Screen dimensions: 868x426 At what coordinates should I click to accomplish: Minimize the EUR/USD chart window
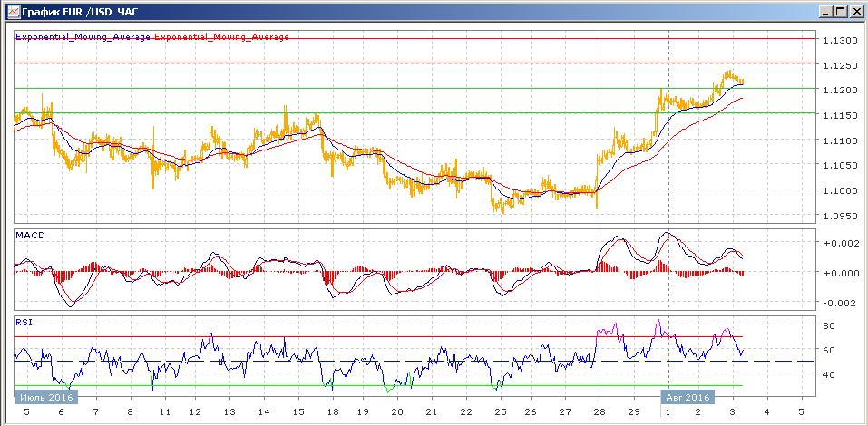point(827,11)
